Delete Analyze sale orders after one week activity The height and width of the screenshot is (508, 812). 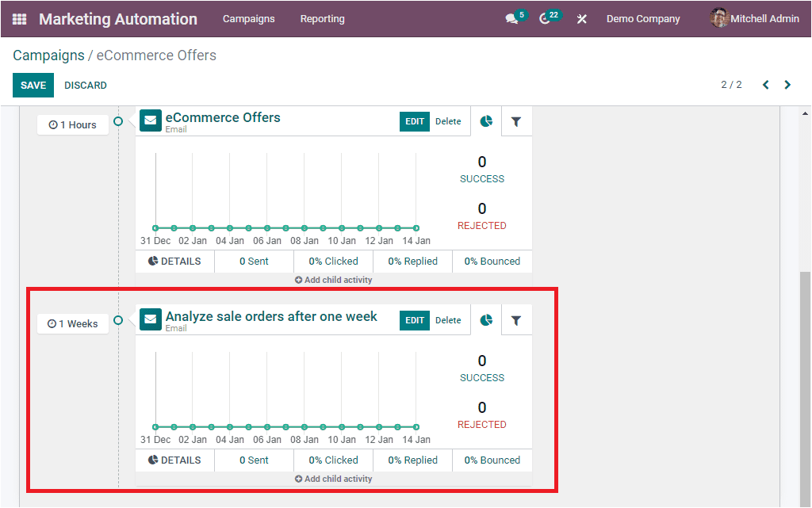point(448,320)
